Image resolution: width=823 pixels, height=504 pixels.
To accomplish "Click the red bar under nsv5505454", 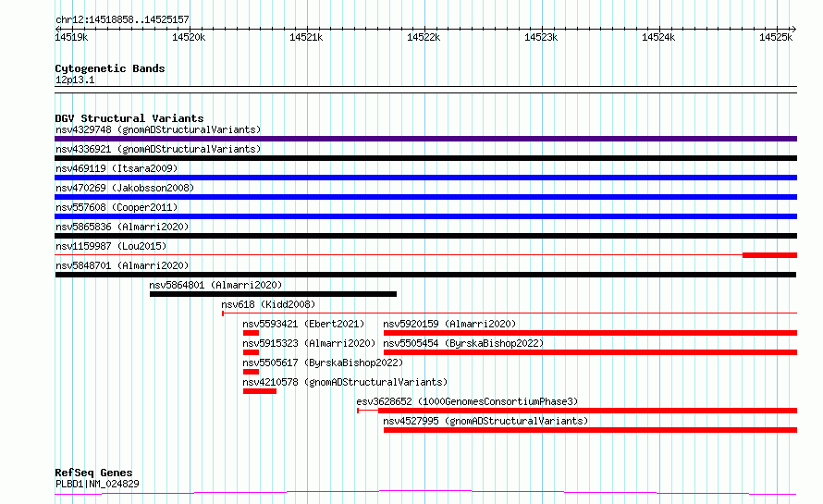I will tap(591, 352).
